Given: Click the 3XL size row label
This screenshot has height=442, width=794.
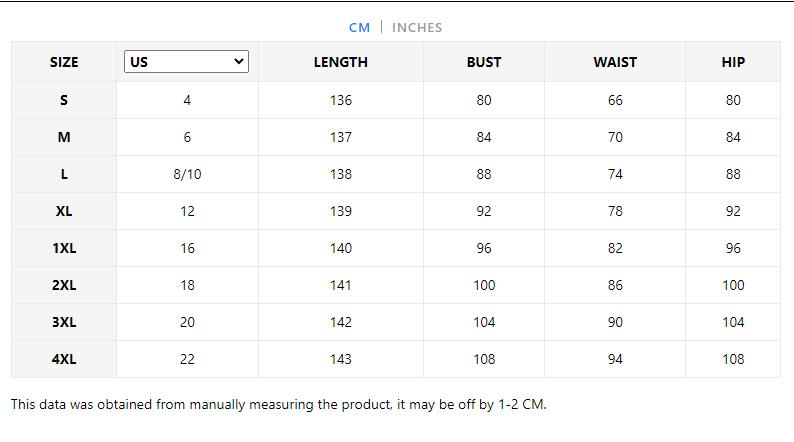Looking at the screenshot, I should pyautogui.click(x=64, y=322).
